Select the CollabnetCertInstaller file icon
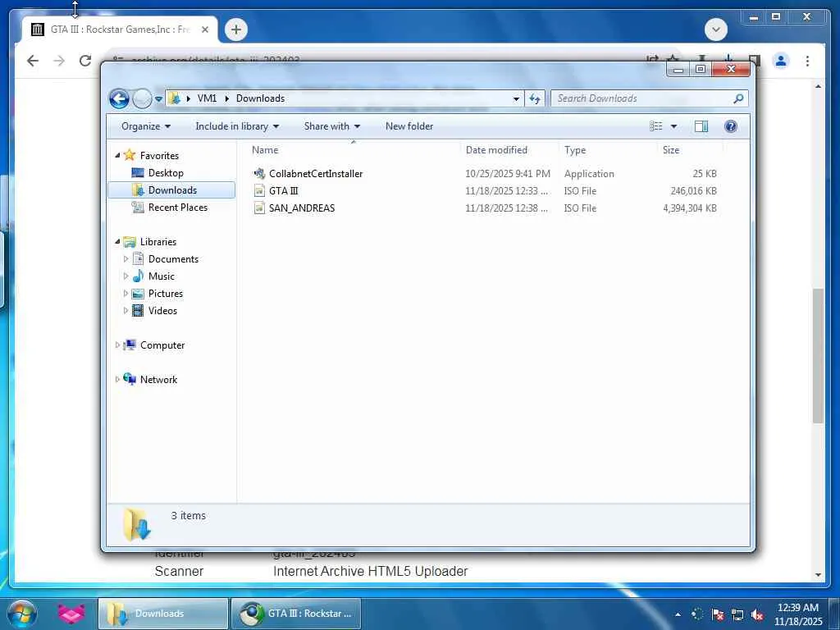 coord(259,174)
